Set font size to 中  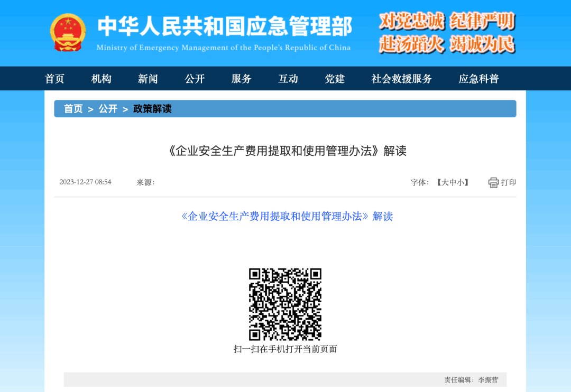(453, 182)
